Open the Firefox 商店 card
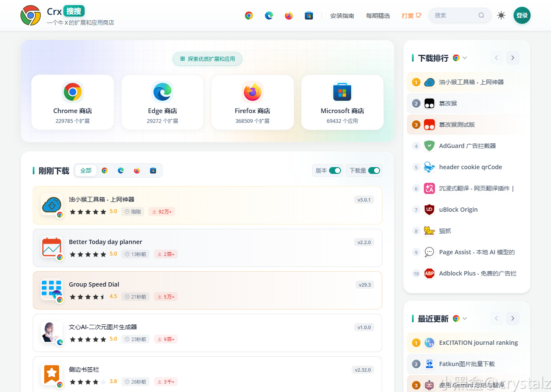This screenshot has width=551, height=392. (253, 102)
